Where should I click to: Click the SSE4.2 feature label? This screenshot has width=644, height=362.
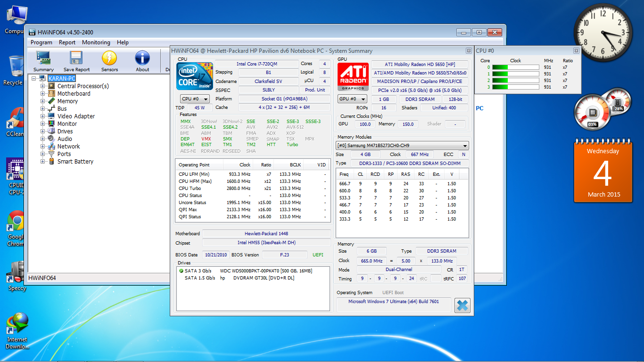click(230, 127)
